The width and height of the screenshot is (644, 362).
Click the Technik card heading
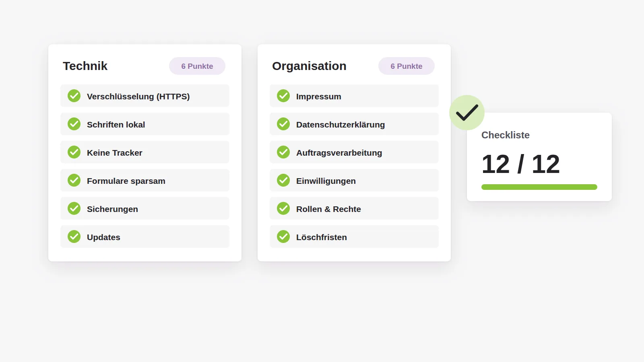pos(85,66)
